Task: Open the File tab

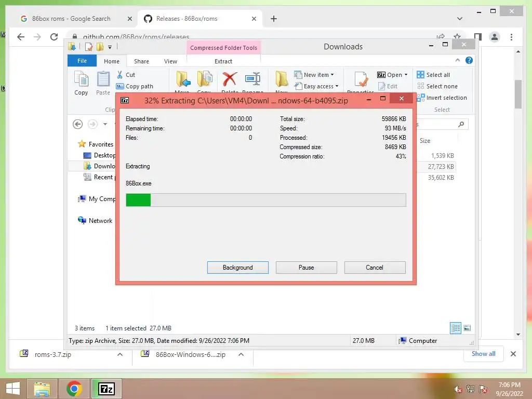Action: pyautogui.click(x=82, y=61)
